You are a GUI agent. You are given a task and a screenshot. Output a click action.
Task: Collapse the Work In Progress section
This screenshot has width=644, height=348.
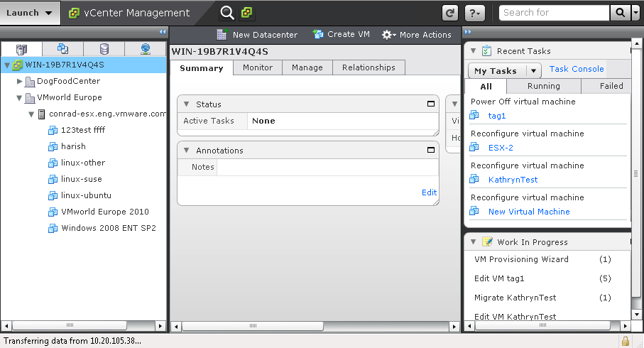click(473, 242)
